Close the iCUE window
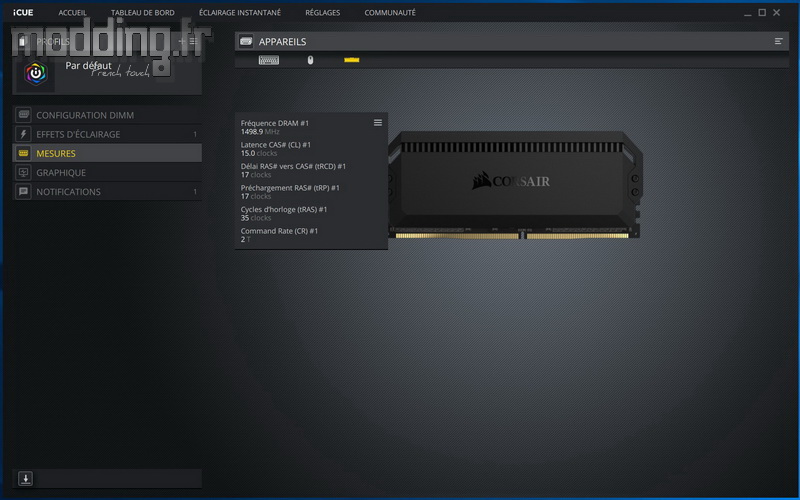Image resolution: width=800 pixels, height=500 pixels. coord(777,13)
